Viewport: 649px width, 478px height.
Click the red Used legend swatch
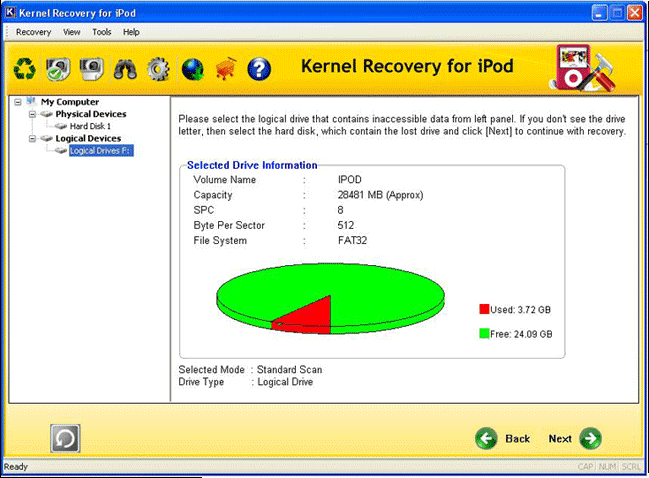click(x=484, y=309)
